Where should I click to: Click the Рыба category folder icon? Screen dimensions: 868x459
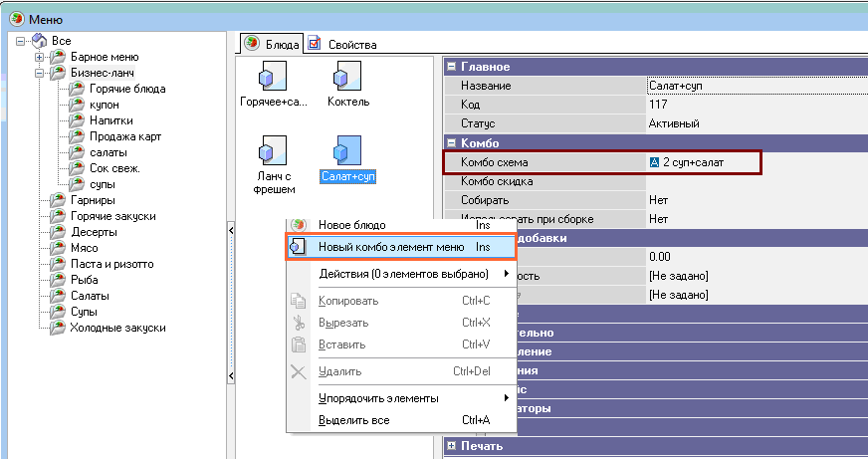(57, 280)
